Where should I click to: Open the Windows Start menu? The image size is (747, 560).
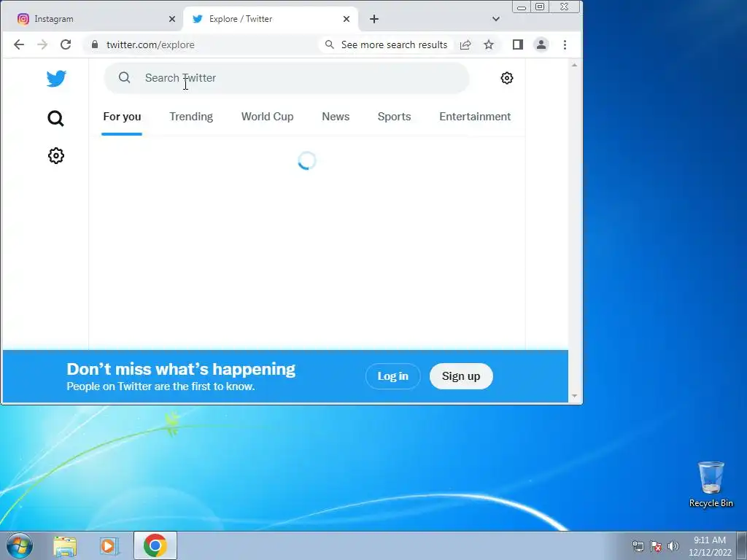[20, 545]
